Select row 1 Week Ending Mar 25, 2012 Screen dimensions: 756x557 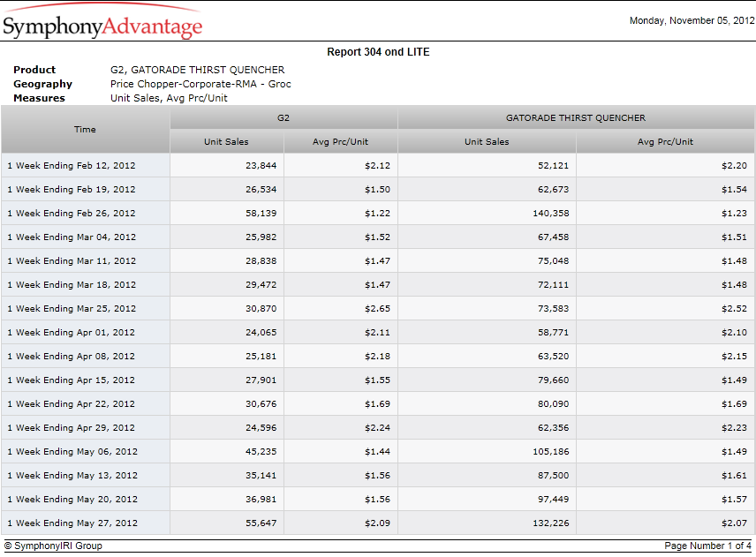coord(378,308)
